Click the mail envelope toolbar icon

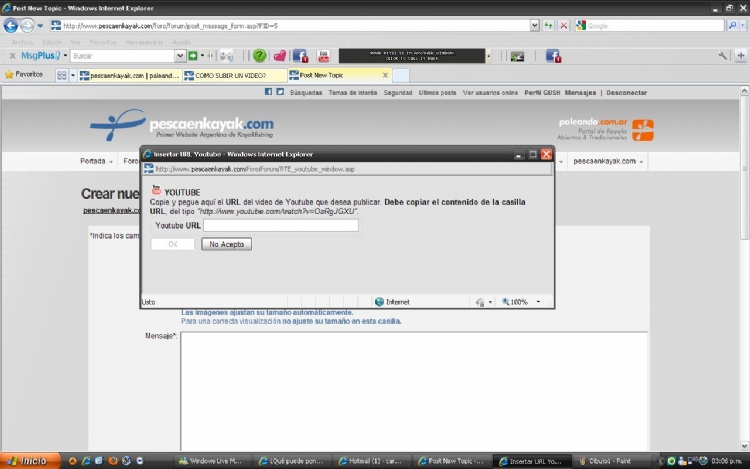click(517, 56)
